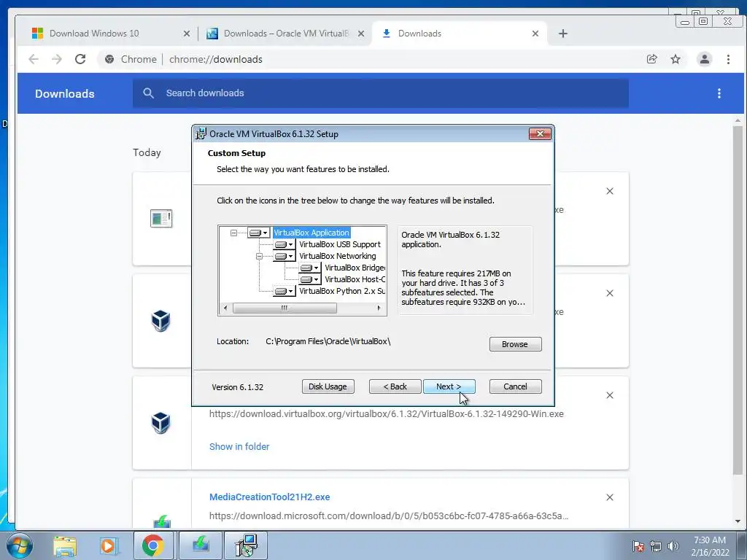The height and width of the screenshot is (560, 747).
Task: Bookmark this page with the star icon
Action: pyautogui.click(x=676, y=59)
